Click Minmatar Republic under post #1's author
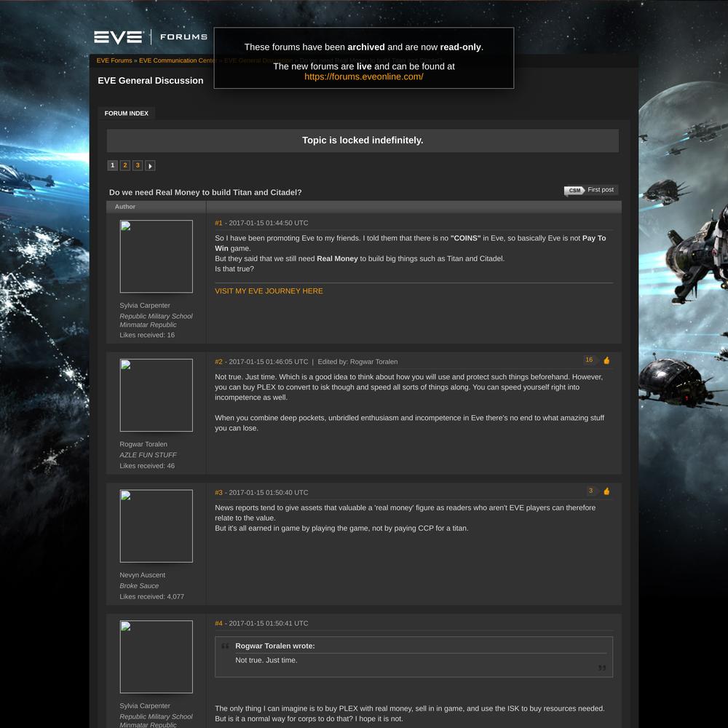The image size is (728, 728). tap(148, 325)
